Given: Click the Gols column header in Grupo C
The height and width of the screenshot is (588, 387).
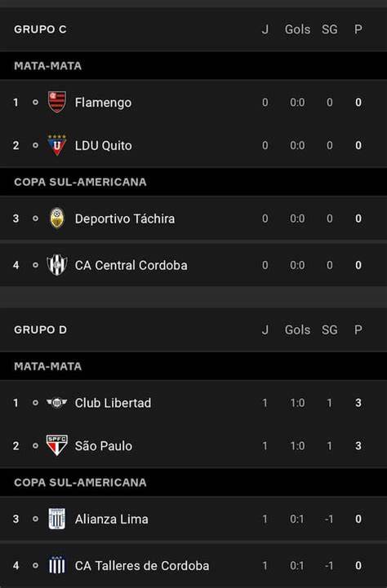Looking at the screenshot, I should point(297,29).
